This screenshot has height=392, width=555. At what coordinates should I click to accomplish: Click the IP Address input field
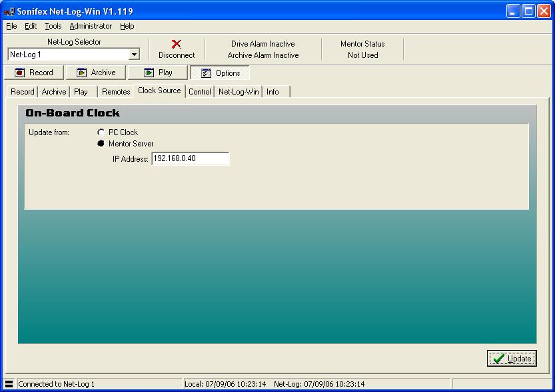point(190,158)
